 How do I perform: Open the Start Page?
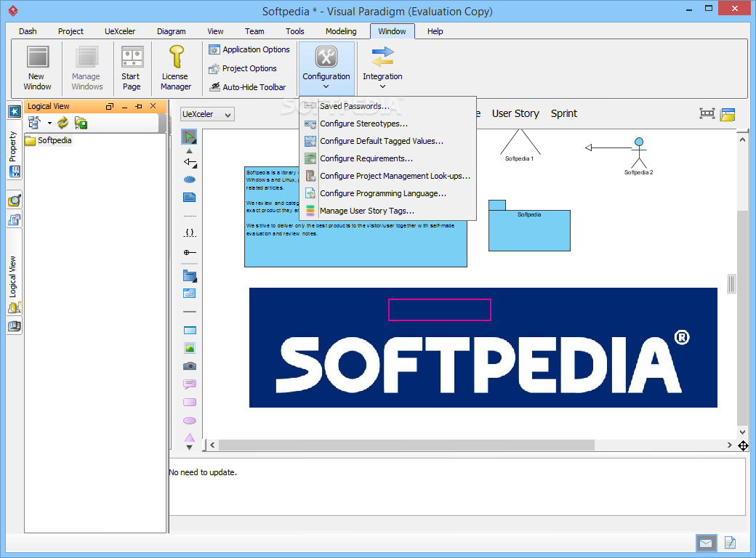pyautogui.click(x=132, y=68)
